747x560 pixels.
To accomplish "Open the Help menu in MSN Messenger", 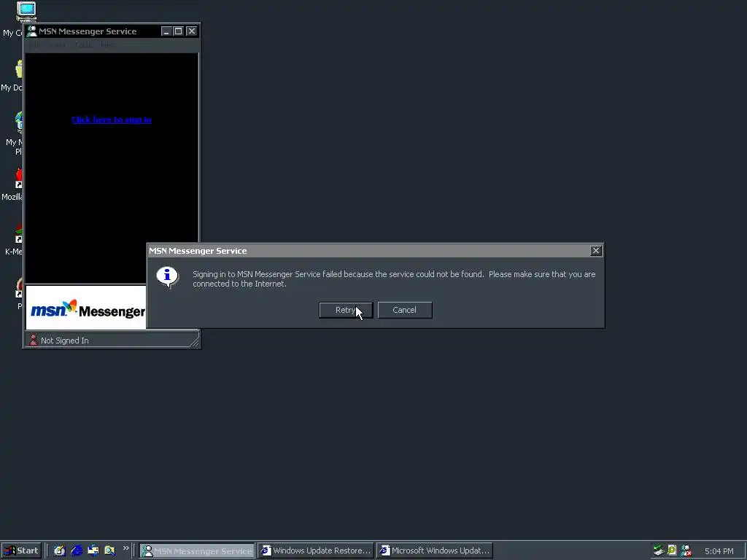I will point(108,44).
